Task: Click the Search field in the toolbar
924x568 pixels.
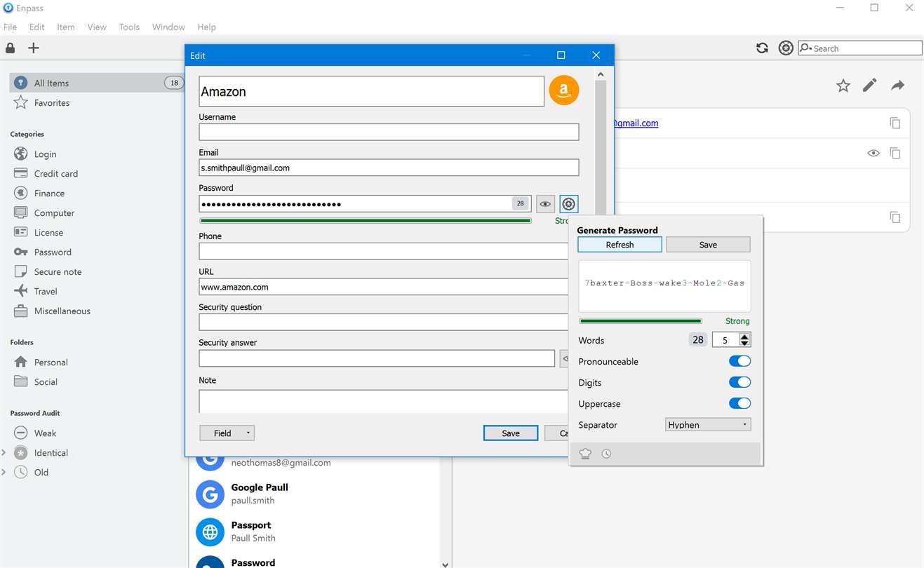Action: (x=860, y=48)
